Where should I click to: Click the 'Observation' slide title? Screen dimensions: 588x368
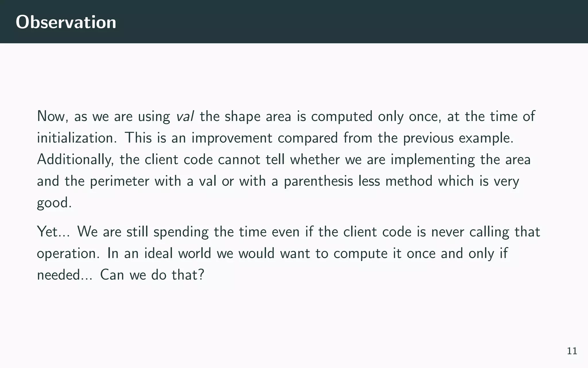[66, 22]
